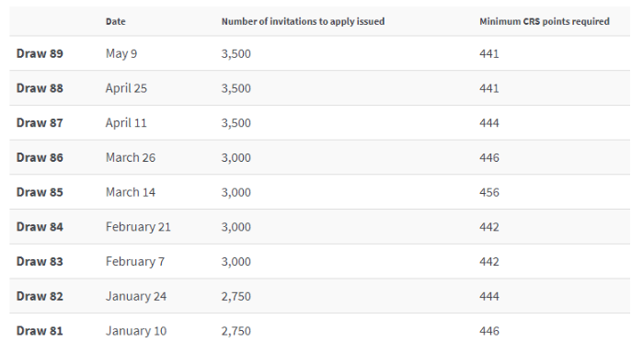Click 2,750 invitations in Draw 81 row

pyautogui.click(x=236, y=331)
